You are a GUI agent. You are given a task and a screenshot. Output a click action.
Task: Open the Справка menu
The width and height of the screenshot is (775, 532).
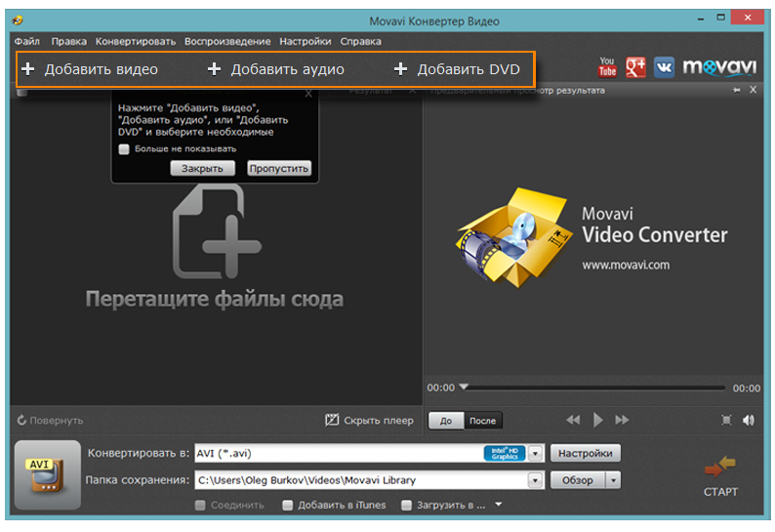pyautogui.click(x=360, y=42)
